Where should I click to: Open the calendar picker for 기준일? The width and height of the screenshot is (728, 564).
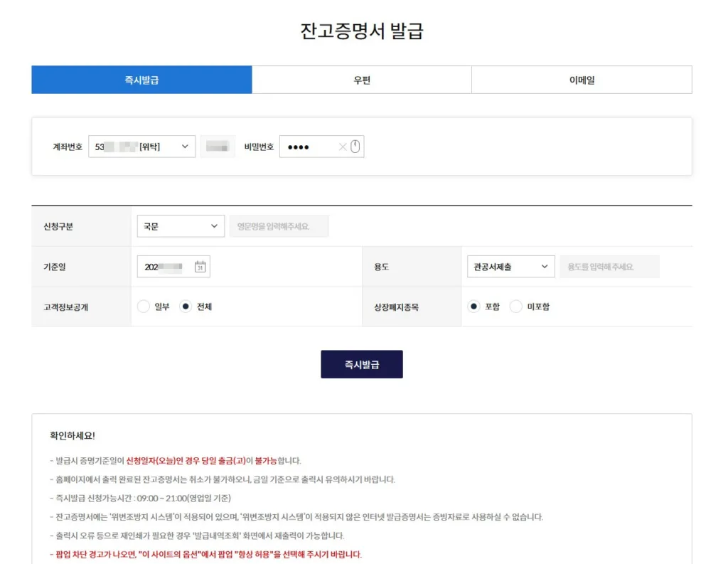pos(200,267)
